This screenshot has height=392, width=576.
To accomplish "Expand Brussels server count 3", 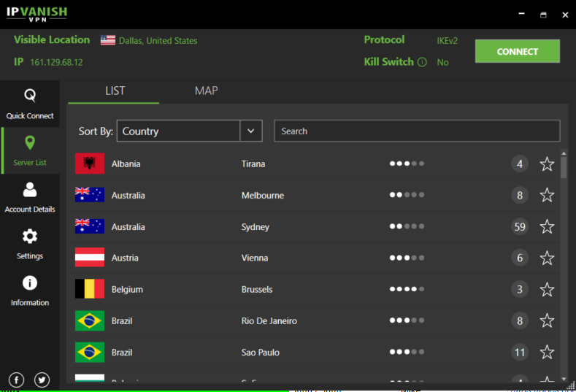I will [520, 290].
